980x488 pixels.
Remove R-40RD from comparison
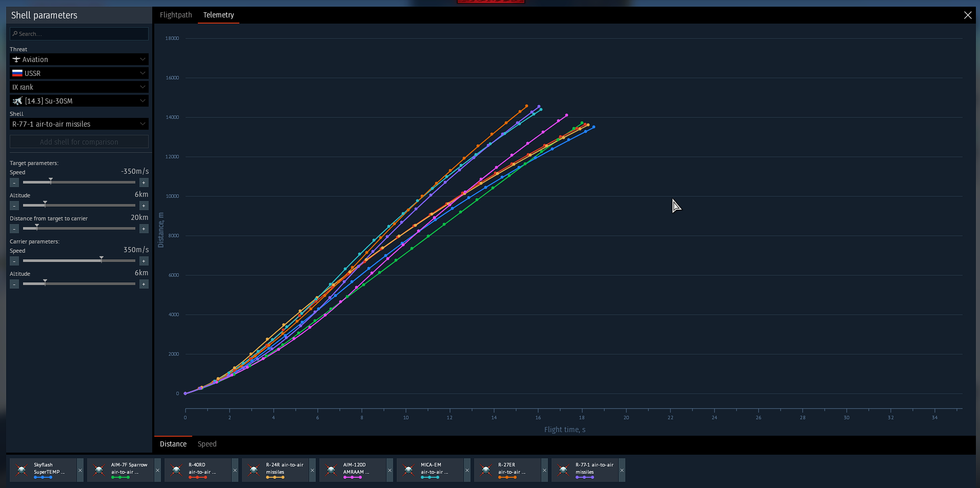coord(235,470)
